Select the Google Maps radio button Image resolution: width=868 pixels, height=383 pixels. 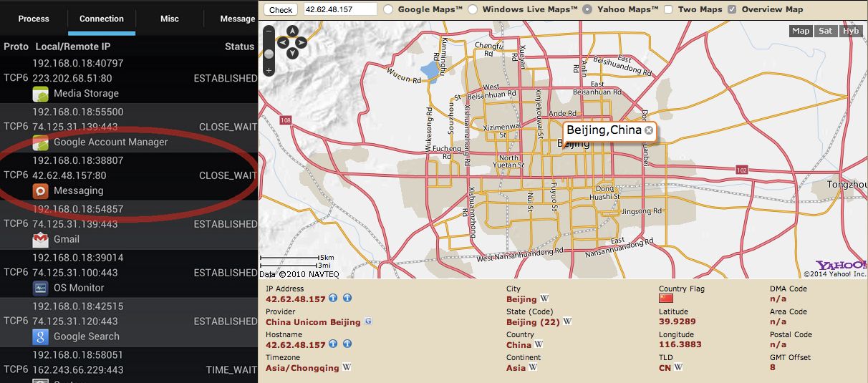(388, 10)
